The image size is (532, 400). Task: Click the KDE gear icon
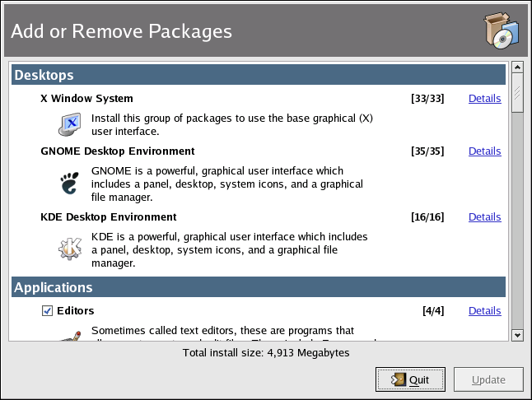(69, 248)
